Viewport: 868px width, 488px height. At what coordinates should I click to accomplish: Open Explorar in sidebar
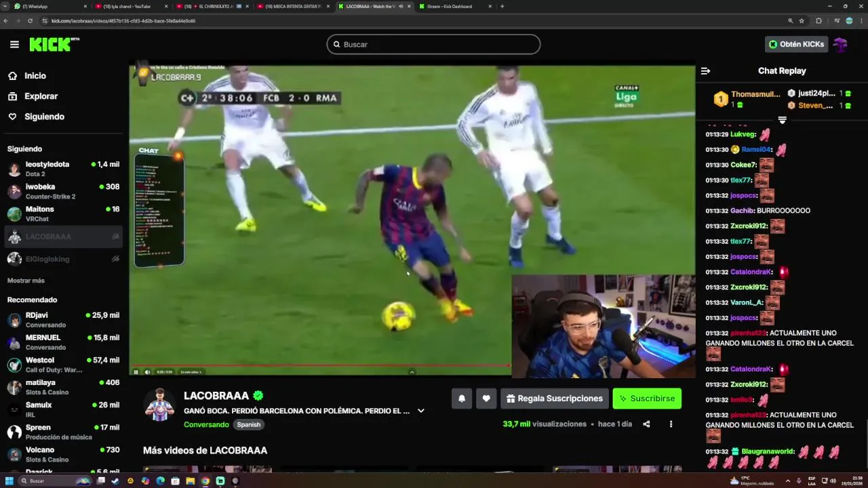point(41,96)
